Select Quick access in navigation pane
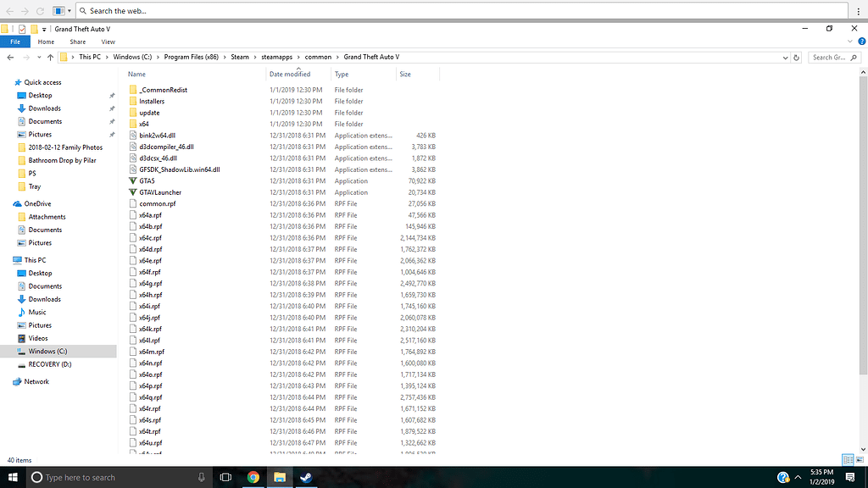 [x=42, y=82]
